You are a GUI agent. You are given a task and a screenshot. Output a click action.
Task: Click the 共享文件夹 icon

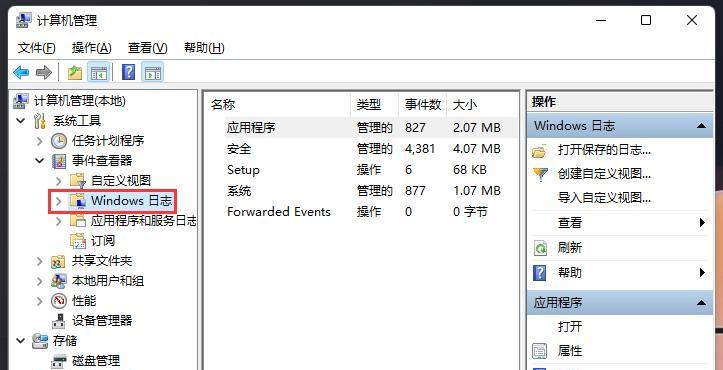pos(58,261)
